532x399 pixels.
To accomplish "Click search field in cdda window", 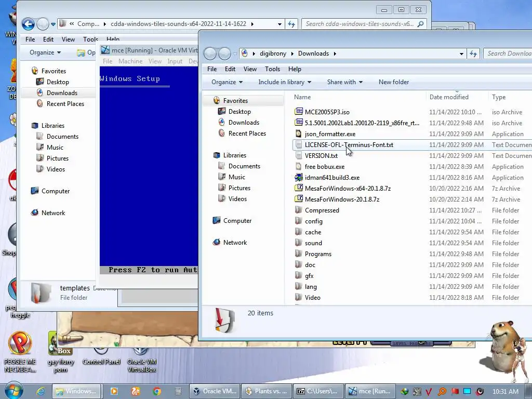I will point(363,24).
